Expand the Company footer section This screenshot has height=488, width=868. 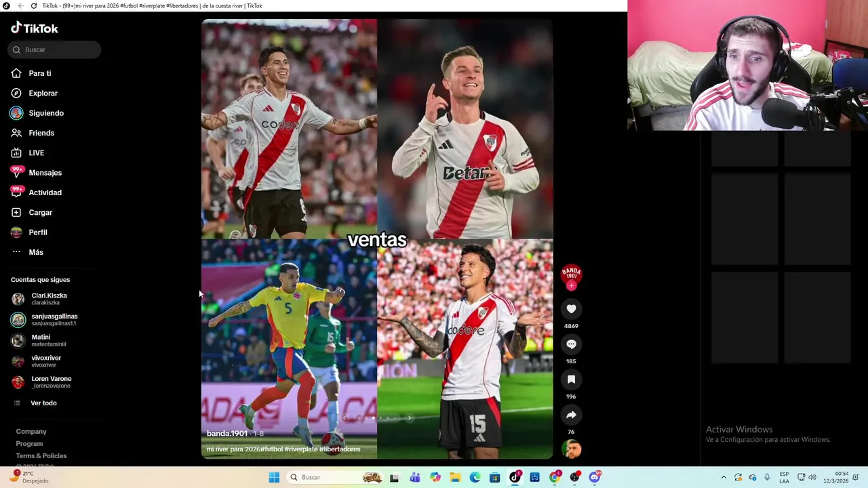click(31, 431)
